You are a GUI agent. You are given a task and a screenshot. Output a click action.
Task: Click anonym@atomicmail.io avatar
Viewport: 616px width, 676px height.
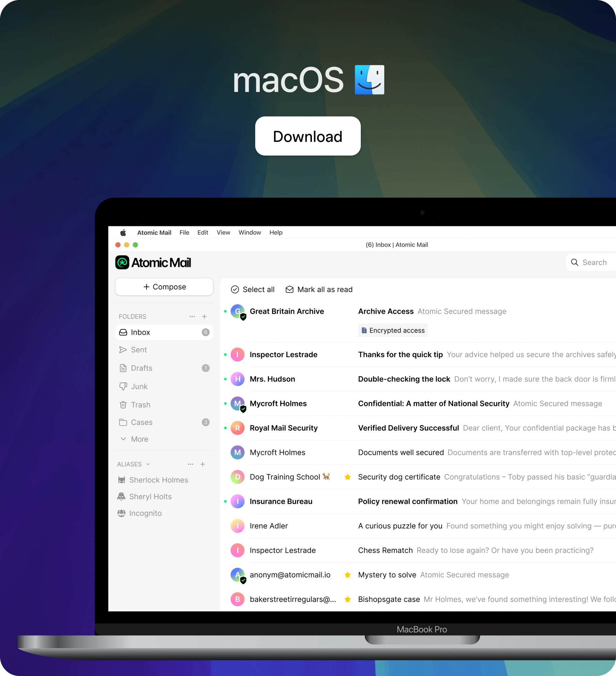tap(238, 575)
